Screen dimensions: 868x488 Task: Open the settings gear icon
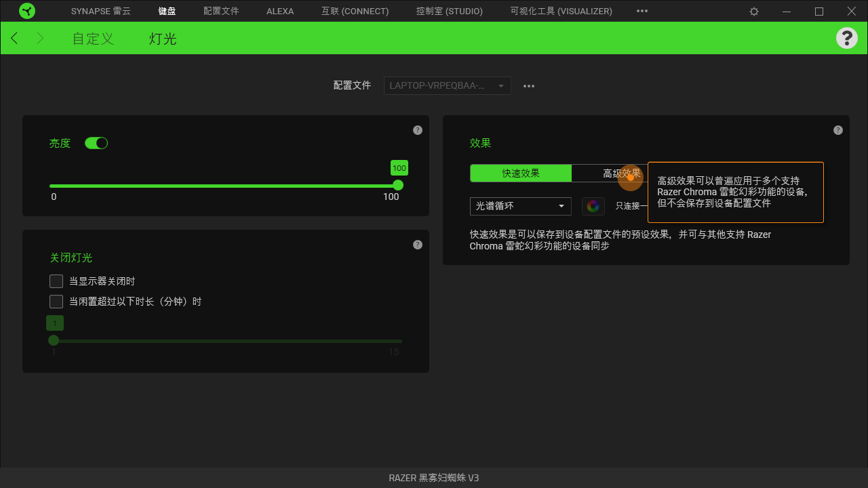point(754,12)
